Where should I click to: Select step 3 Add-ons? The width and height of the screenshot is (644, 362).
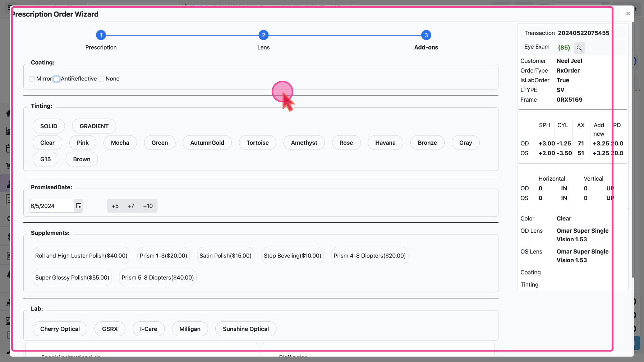click(x=426, y=35)
